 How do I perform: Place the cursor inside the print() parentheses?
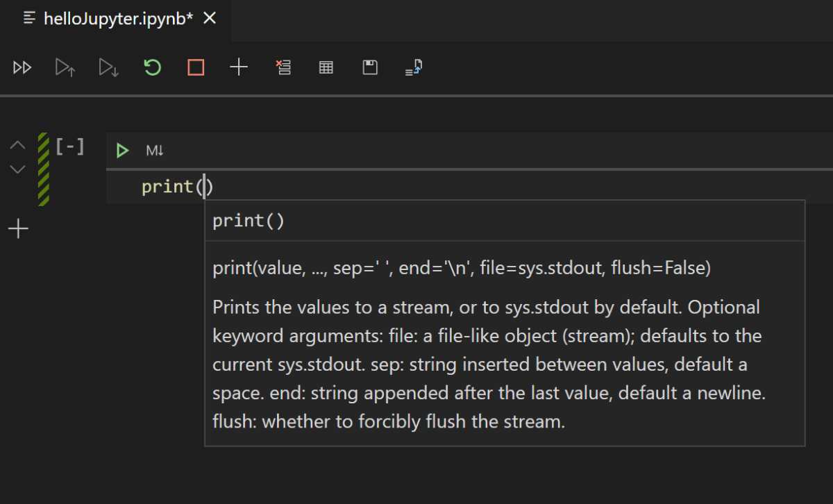pyautogui.click(x=205, y=186)
